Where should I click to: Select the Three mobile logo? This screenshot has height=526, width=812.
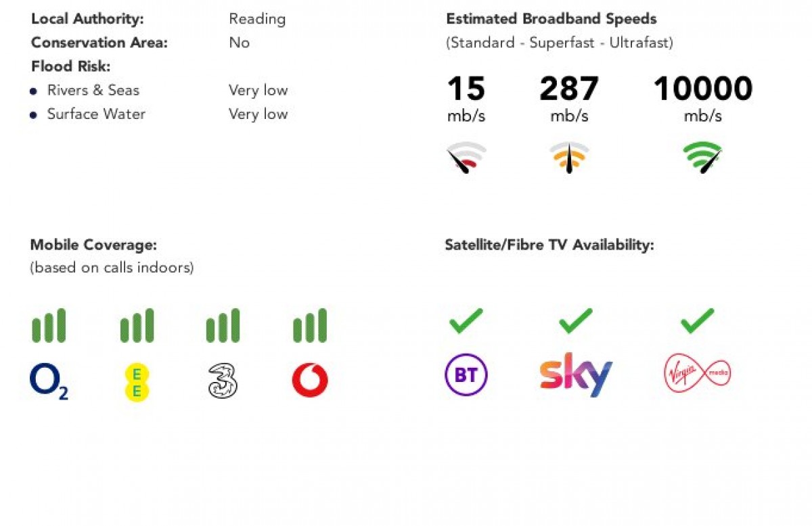tap(223, 381)
